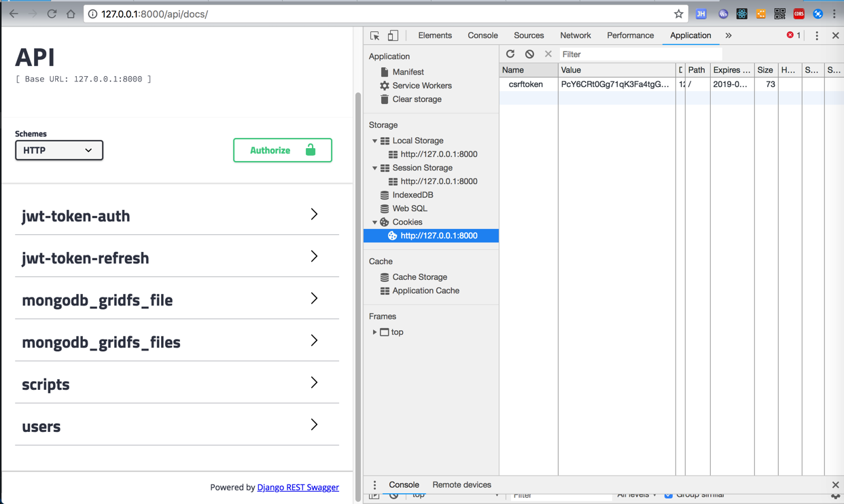
Task: Open the Django REST Swagger link
Action: pos(298,487)
